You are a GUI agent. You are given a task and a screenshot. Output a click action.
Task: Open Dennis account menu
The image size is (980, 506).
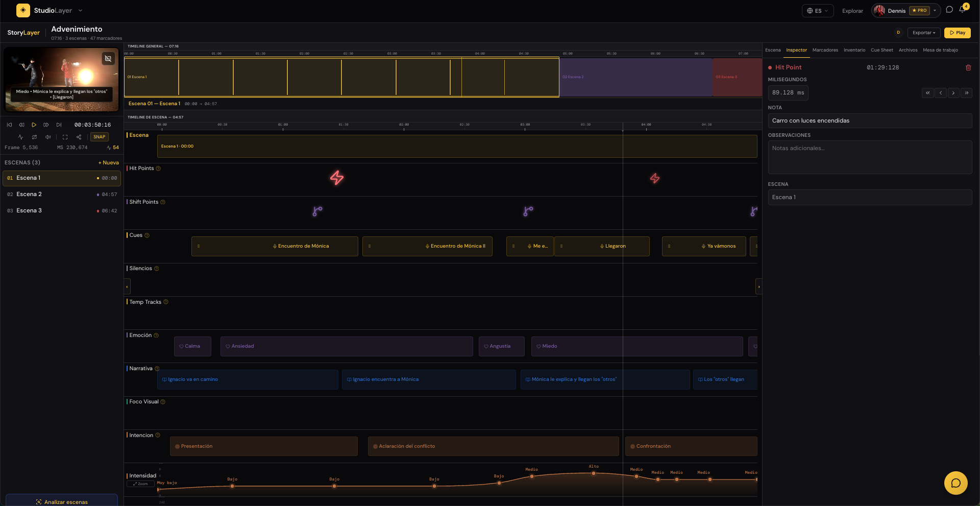[906, 11]
